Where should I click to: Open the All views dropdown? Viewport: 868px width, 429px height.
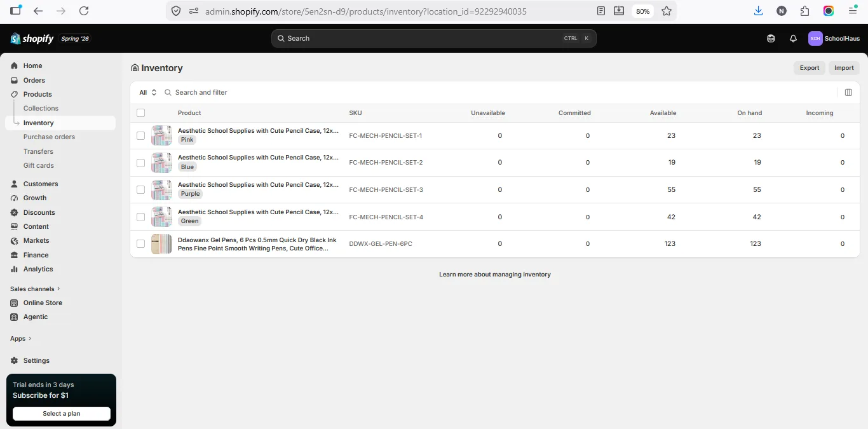click(148, 93)
